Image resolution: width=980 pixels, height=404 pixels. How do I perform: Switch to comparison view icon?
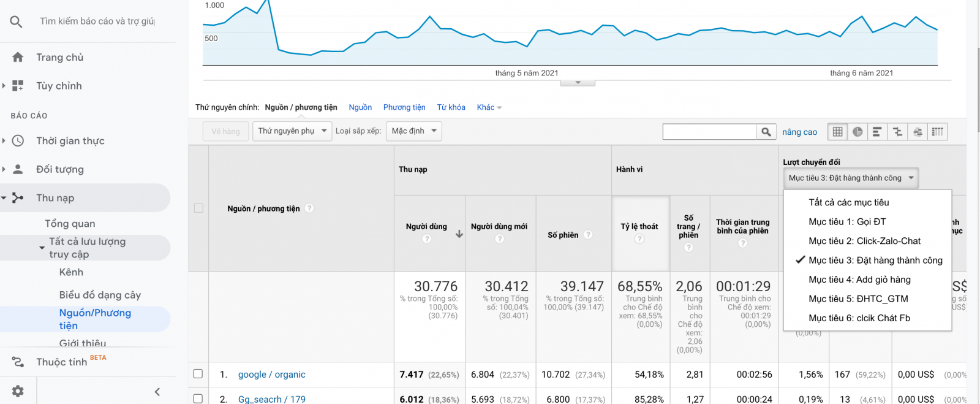(897, 132)
